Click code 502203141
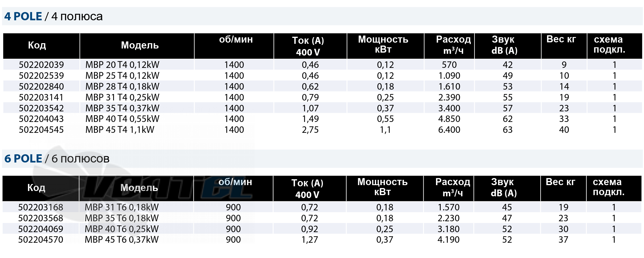The image size is (644, 258). [x=41, y=97]
